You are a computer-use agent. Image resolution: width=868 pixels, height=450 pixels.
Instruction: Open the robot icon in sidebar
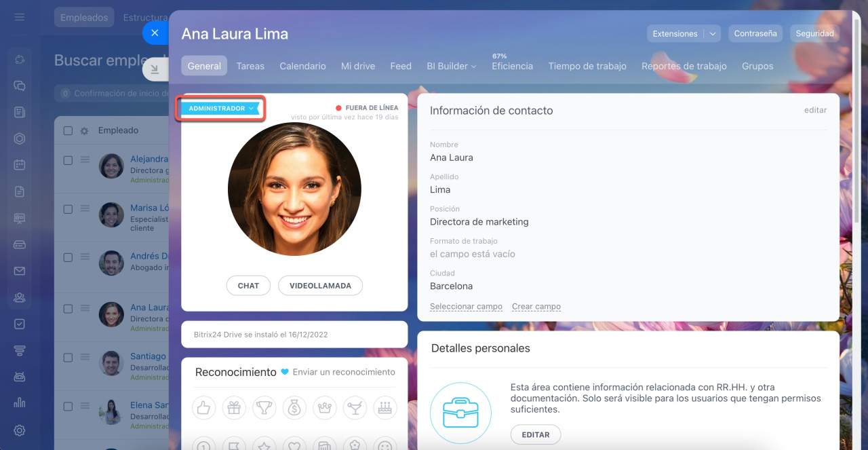(x=19, y=377)
